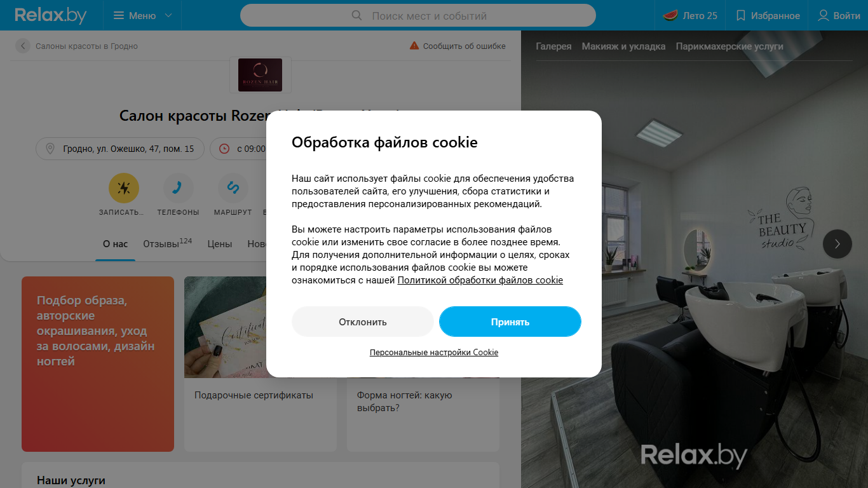
Task: Click the Войти user icon
Action: click(x=839, y=15)
